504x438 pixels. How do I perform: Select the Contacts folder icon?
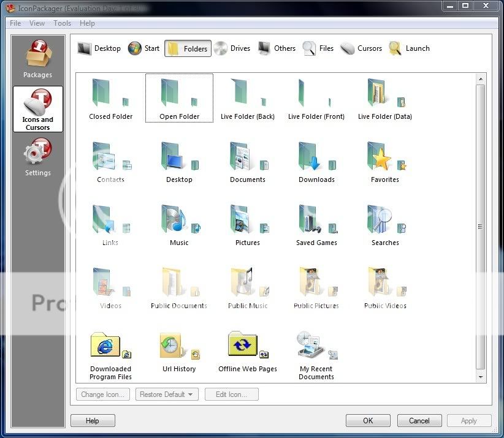(110, 161)
